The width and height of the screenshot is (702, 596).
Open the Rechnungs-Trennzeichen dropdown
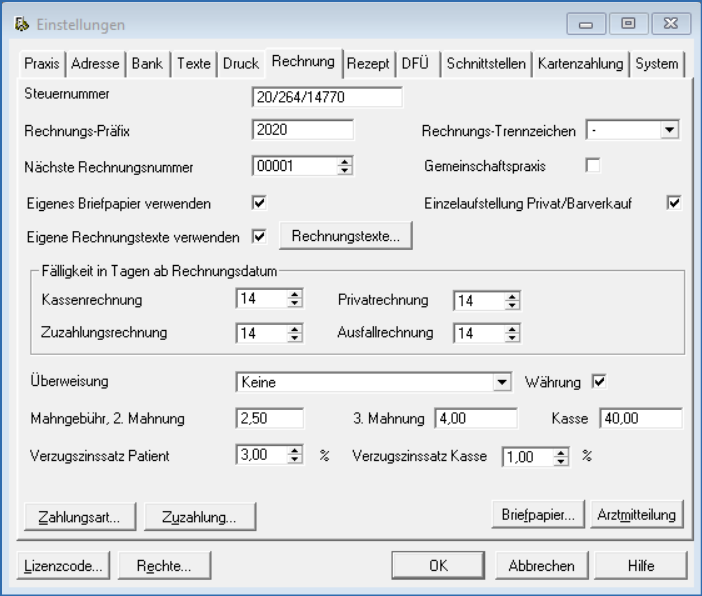coord(669,130)
